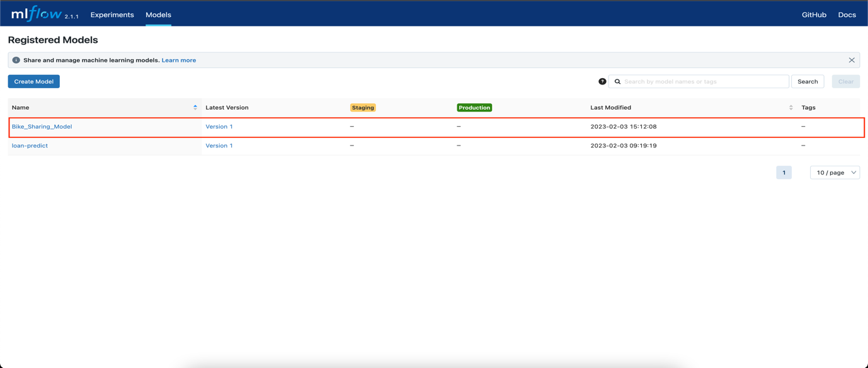Click the Staging column badge
The image size is (868, 368).
[x=363, y=108]
